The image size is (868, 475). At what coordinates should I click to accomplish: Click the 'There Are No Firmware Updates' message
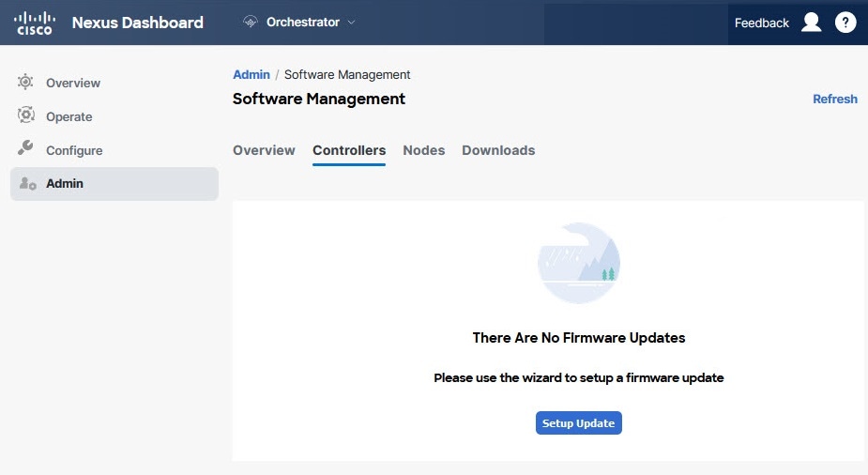point(578,338)
